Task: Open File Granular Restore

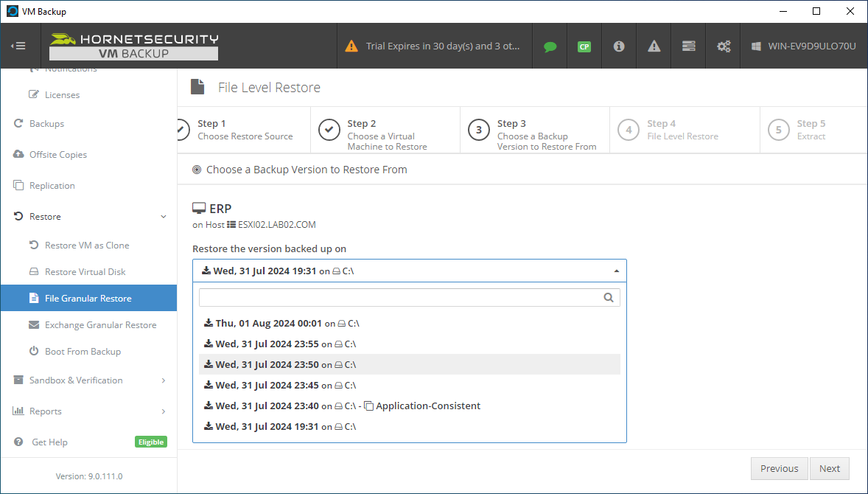Action: 88,299
